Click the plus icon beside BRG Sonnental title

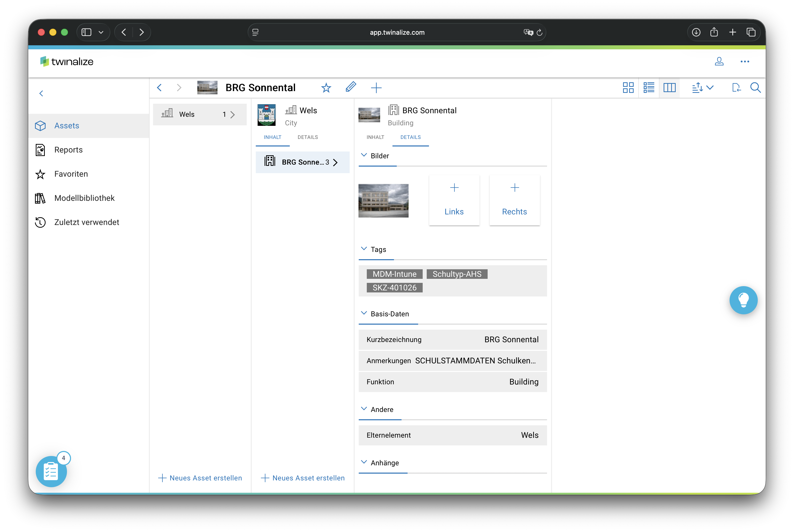(376, 88)
